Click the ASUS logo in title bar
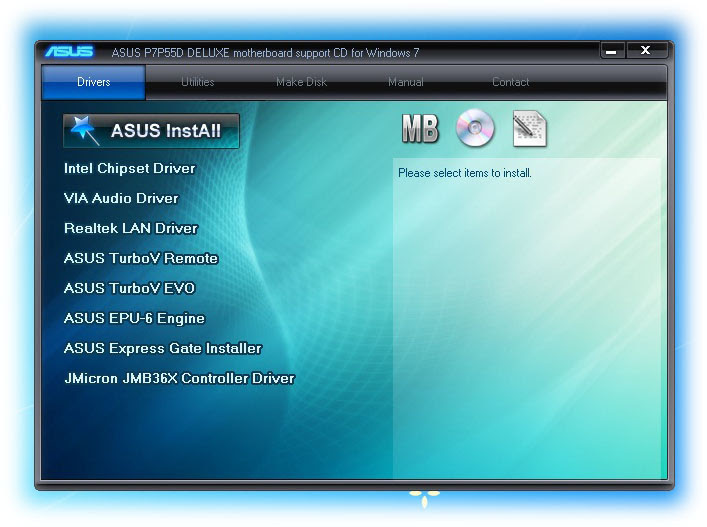The width and height of the screenshot is (707, 527). (x=69, y=51)
